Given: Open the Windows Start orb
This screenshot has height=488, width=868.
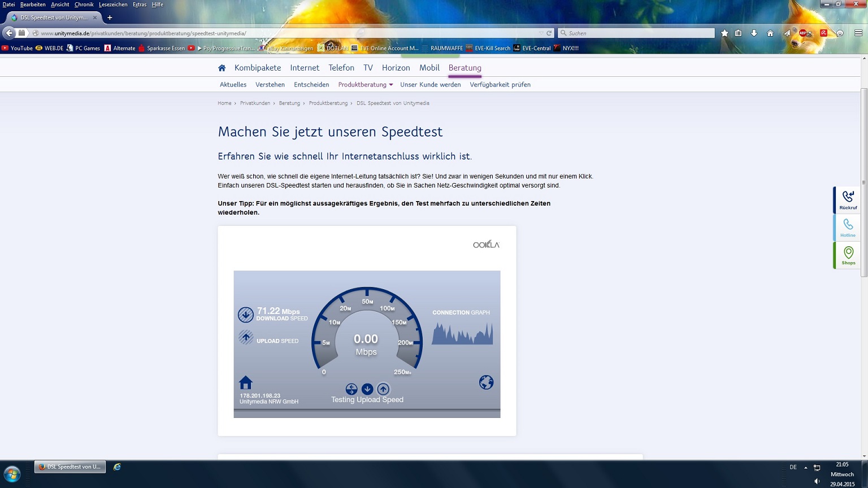Looking at the screenshot, I should click(12, 473).
